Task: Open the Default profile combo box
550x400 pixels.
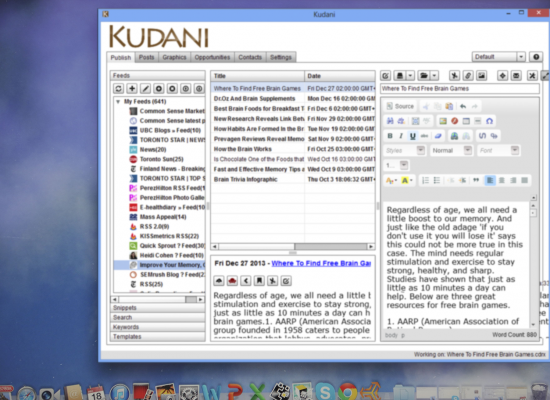Action: click(498, 57)
